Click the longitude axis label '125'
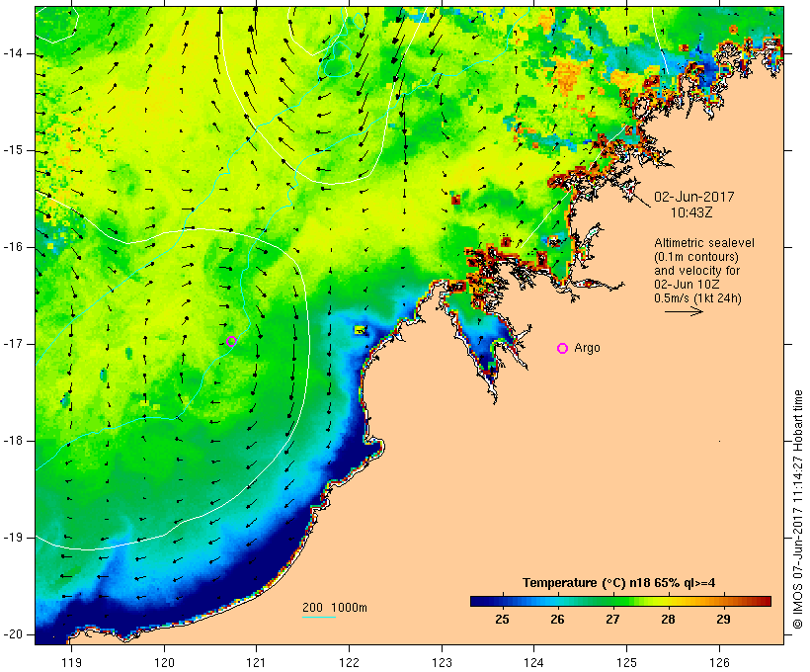The width and height of the screenshot is (810, 672). click(x=626, y=662)
